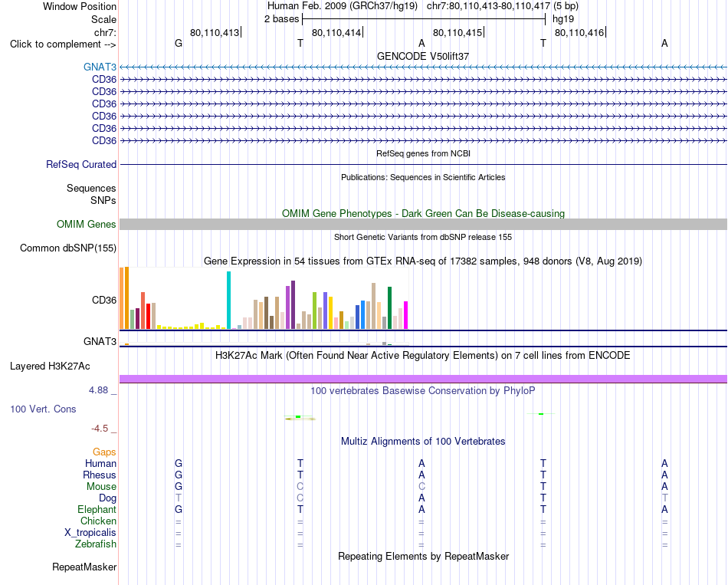Screen dimensions: 728x585
Task: Click the dark green bar in CD36 GTEx chart
Action: pos(390,307)
